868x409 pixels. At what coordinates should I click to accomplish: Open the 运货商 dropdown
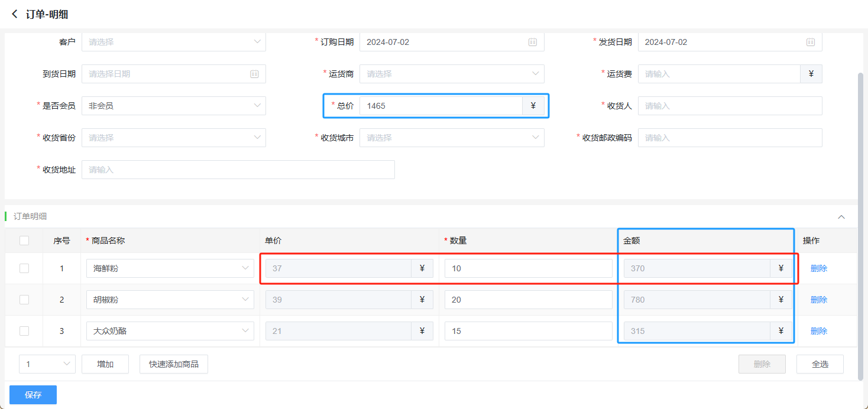coord(451,74)
